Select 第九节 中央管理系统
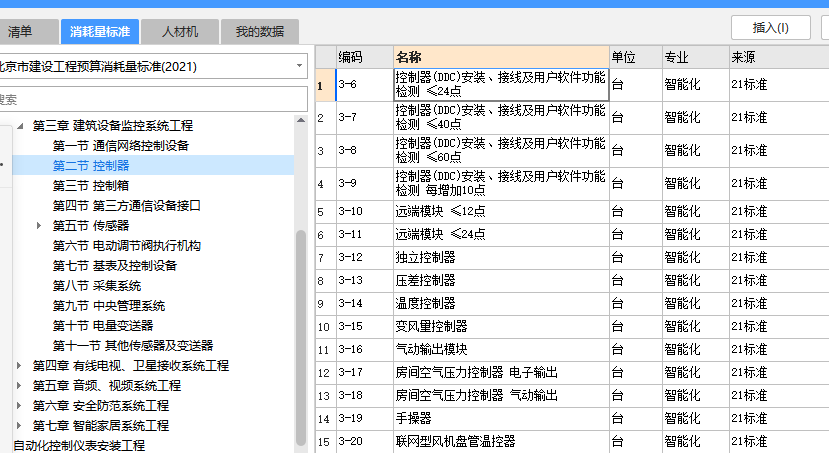Image resolution: width=829 pixels, height=453 pixels. (109, 306)
